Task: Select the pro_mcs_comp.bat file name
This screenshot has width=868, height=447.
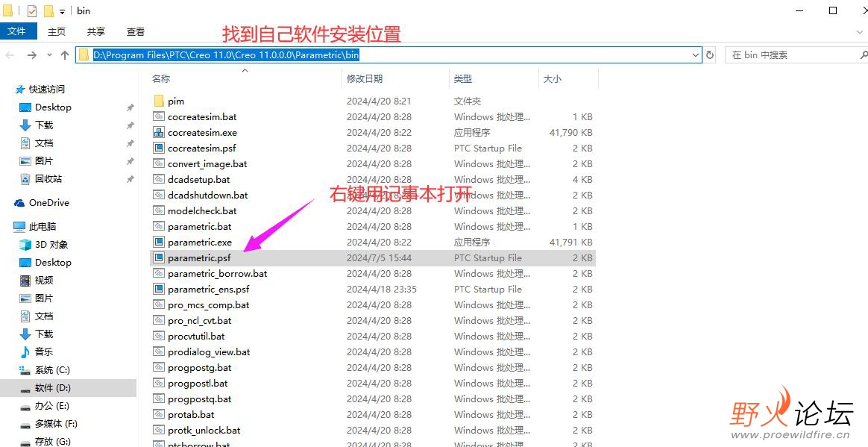Action: click(x=209, y=304)
